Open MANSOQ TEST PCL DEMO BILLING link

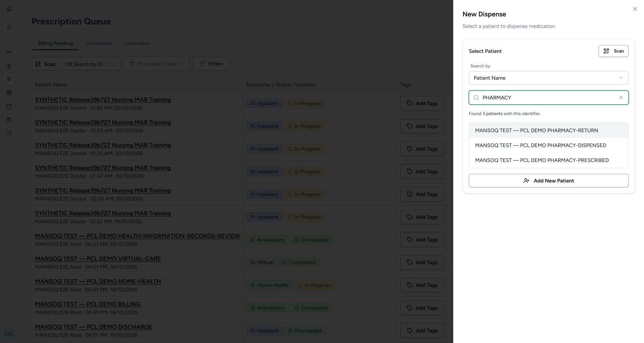tap(88, 304)
